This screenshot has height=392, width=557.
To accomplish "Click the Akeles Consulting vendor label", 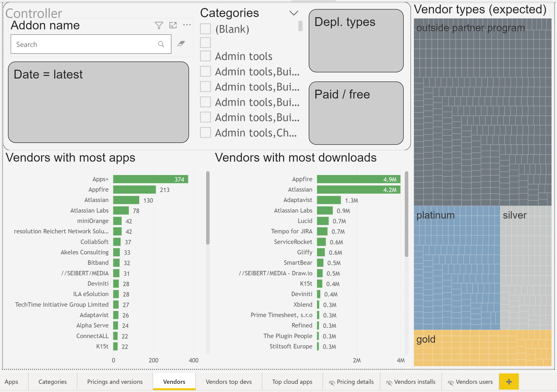I will click(84, 252).
